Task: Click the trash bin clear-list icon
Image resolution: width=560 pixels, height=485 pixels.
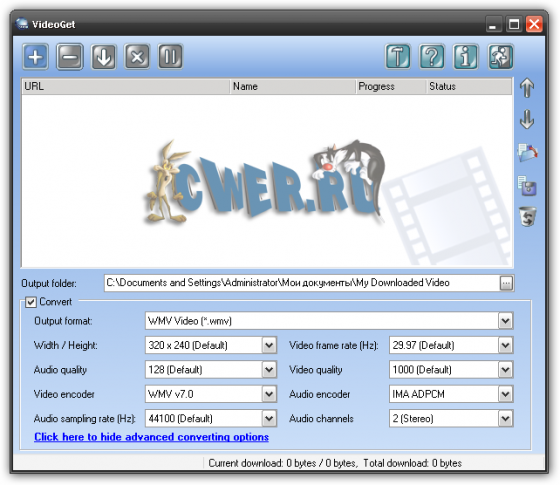Action: (x=528, y=216)
